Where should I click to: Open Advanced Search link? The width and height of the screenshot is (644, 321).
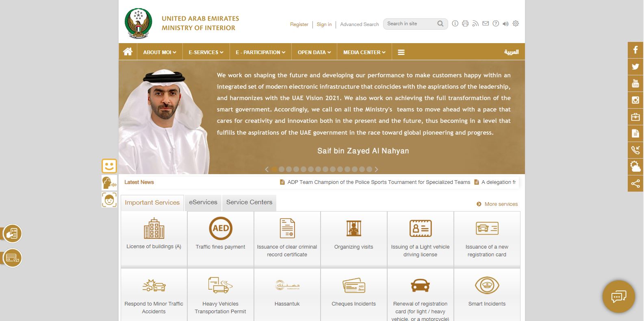pyautogui.click(x=359, y=24)
